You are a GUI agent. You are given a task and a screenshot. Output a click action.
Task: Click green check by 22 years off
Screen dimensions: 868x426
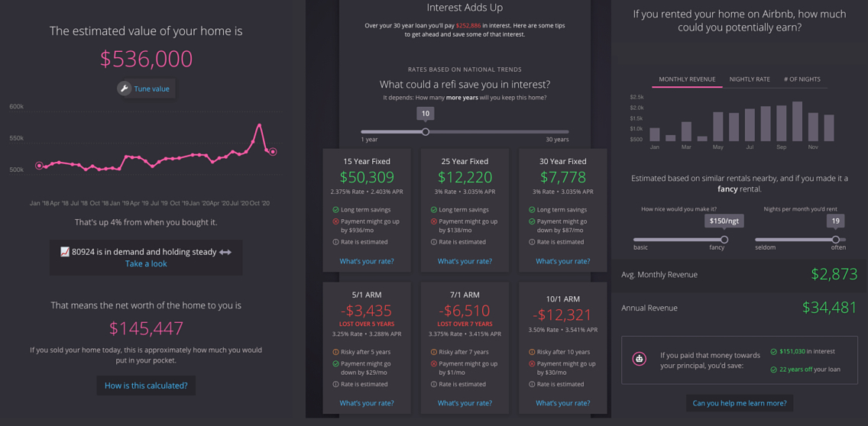point(773,370)
